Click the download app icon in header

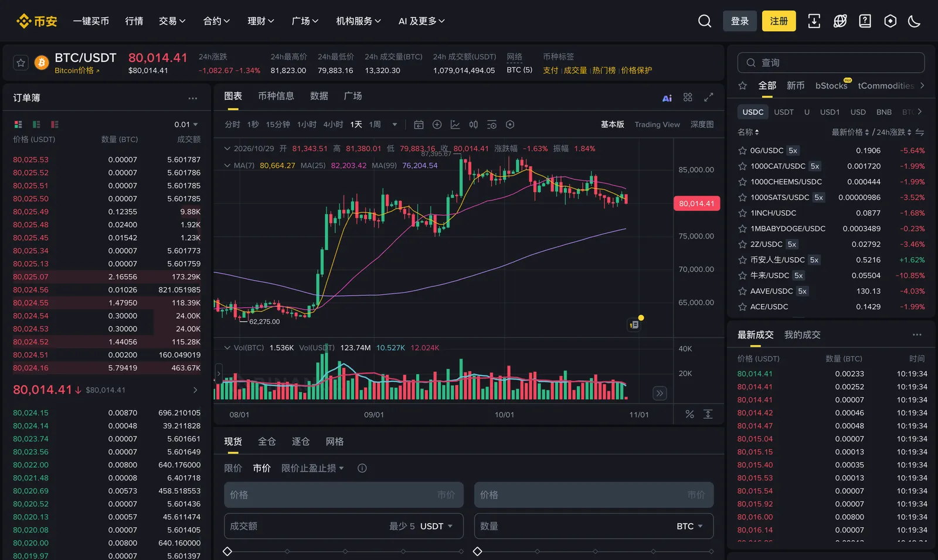(814, 21)
